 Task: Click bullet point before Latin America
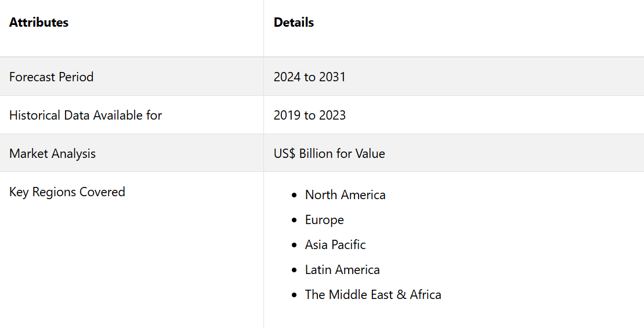point(294,270)
